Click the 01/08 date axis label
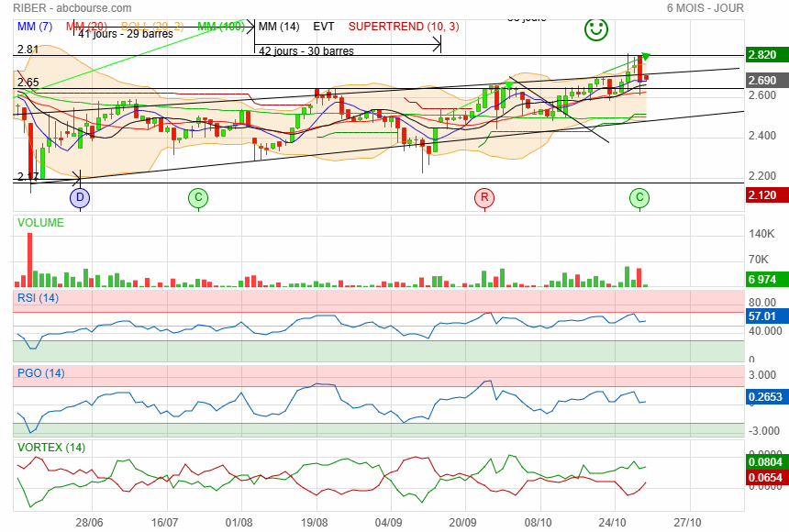The width and height of the screenshot is (789, 532). tap(239, 523)
